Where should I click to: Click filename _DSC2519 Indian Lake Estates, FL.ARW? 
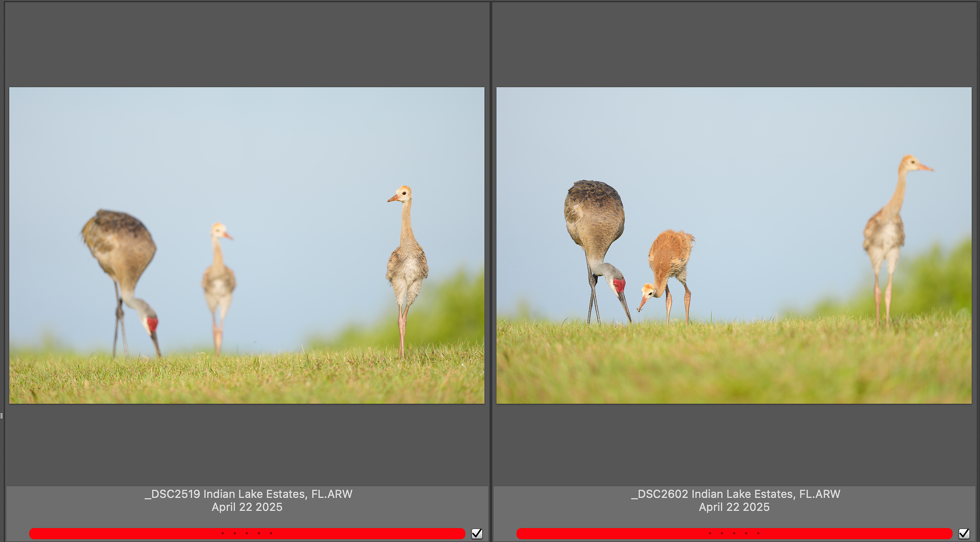(248, 494)
